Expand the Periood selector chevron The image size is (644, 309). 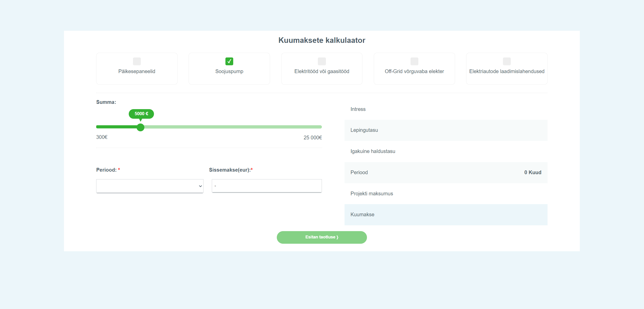(200, 186)
